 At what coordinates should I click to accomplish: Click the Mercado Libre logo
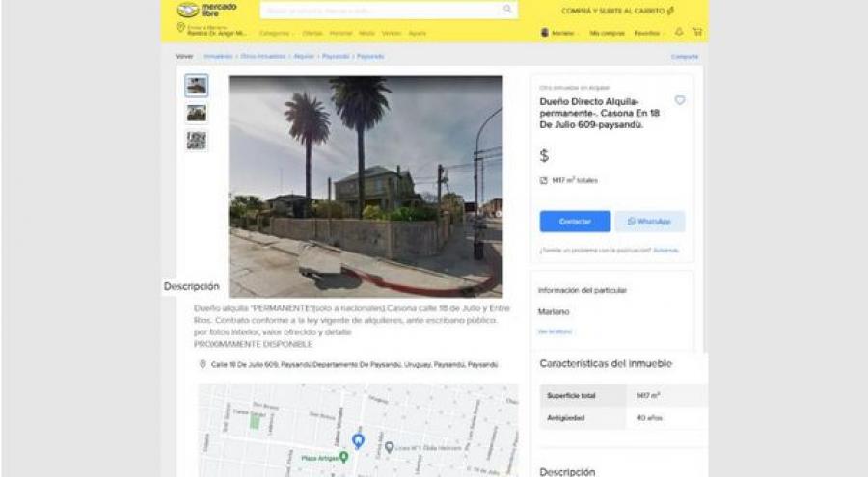pos(206,10)
